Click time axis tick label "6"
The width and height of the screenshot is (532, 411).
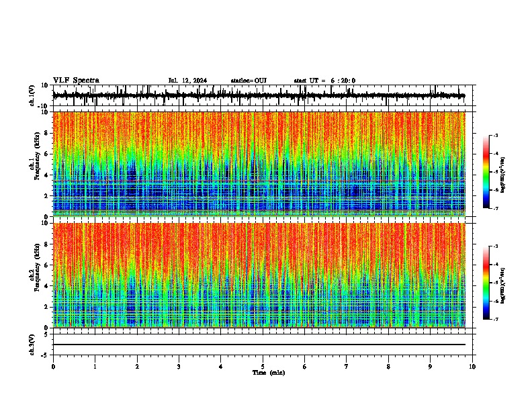click(x=305, y=367)
